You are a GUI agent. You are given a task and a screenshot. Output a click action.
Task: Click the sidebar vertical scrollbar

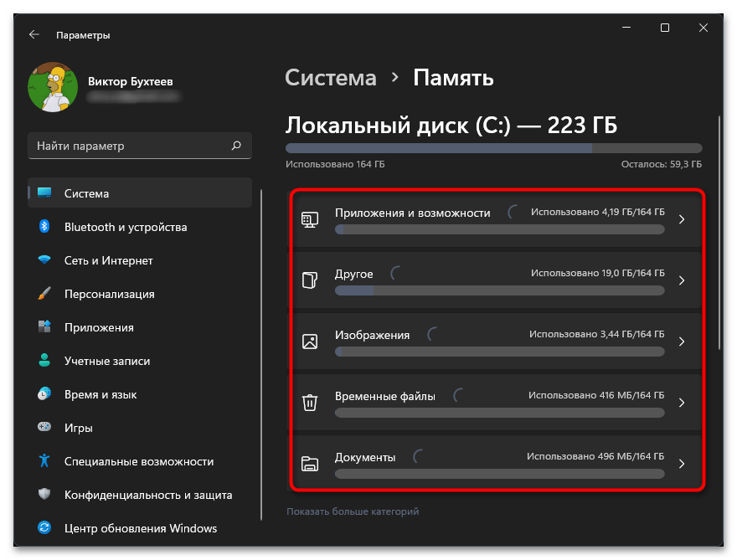tap(260, 354)
